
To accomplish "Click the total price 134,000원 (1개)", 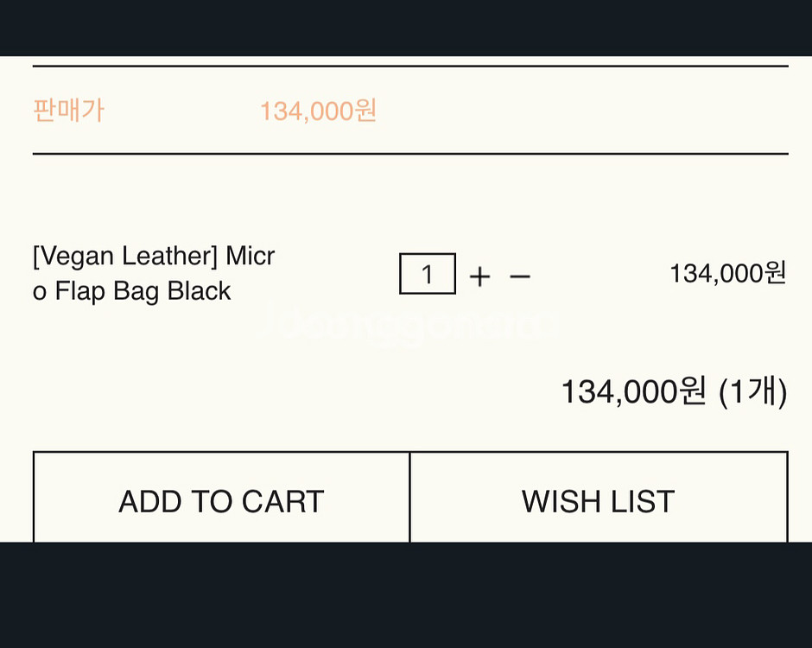I will (675, 391).
